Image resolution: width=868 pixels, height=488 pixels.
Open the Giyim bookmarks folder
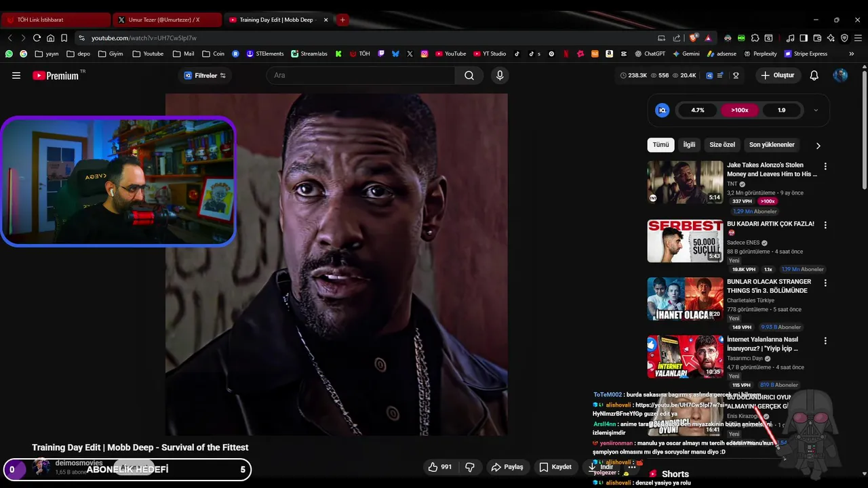111,54
